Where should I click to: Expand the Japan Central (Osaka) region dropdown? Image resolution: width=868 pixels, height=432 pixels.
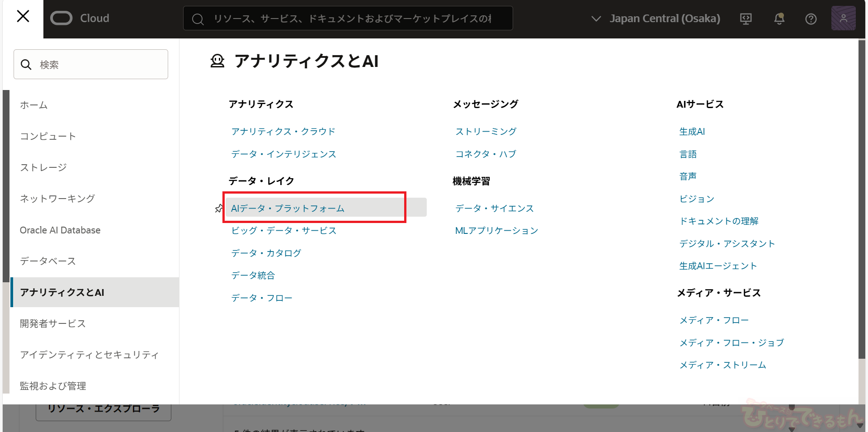click(656, 19)
